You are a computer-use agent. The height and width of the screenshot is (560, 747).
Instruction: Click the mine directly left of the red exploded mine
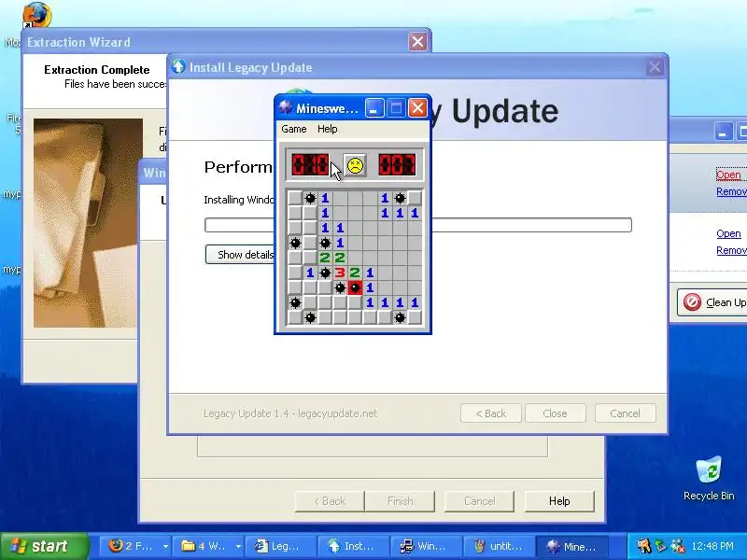pyautogui.click(x=340, y=287)
